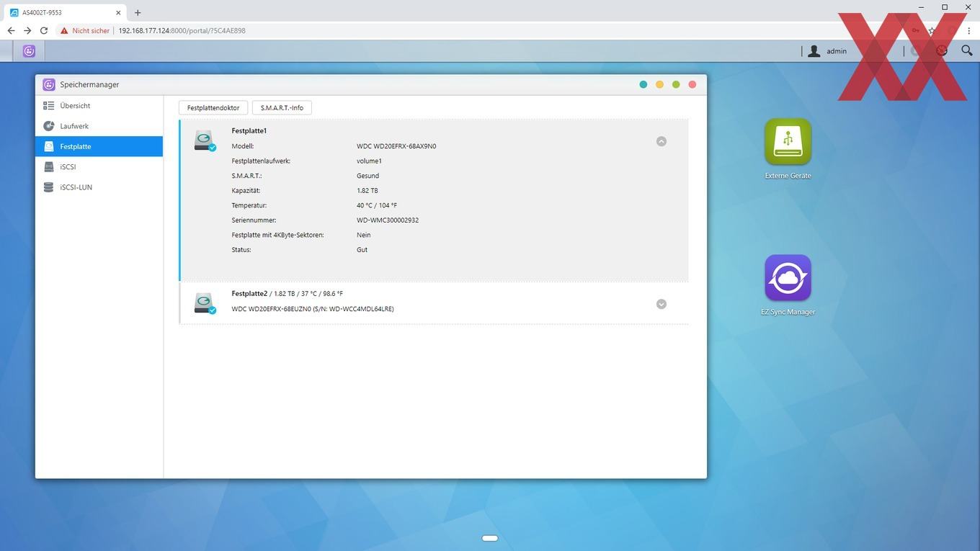Click the volume1 drive value

[369, 161]
